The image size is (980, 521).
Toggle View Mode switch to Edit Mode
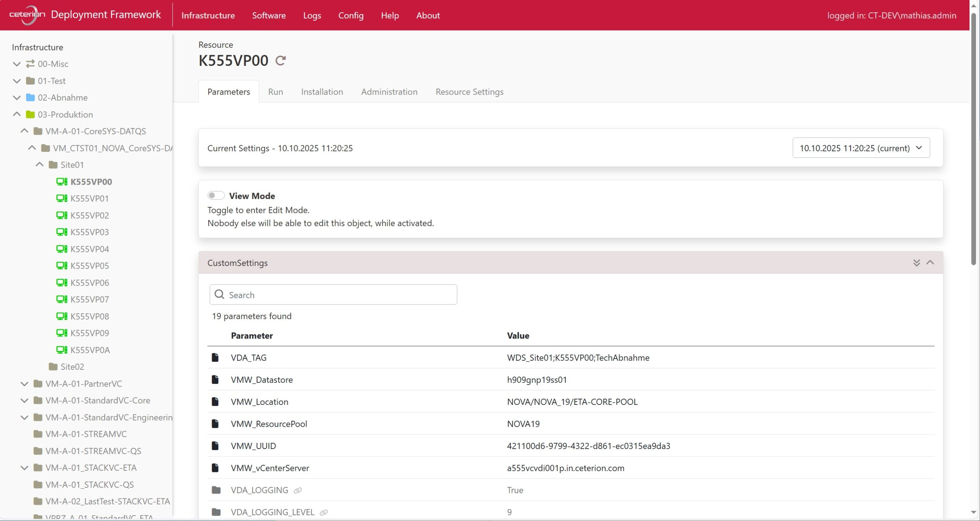pyautogui.click(x=216, y=196)
